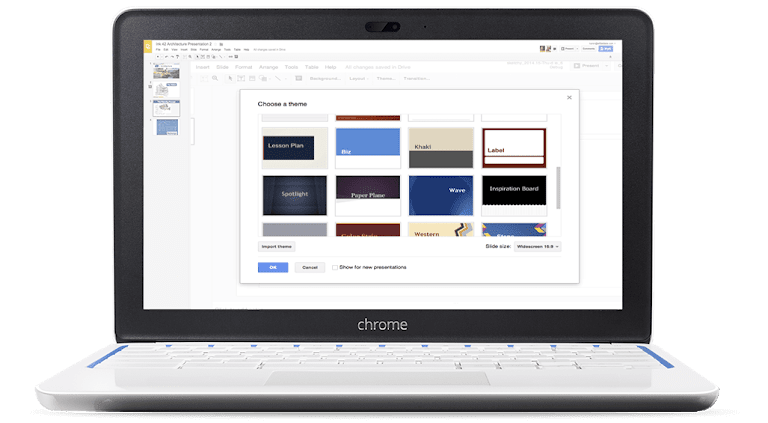The image size is (768, 423).
Task: Close the Choose a theme dialog
Action: pos(569,98)
